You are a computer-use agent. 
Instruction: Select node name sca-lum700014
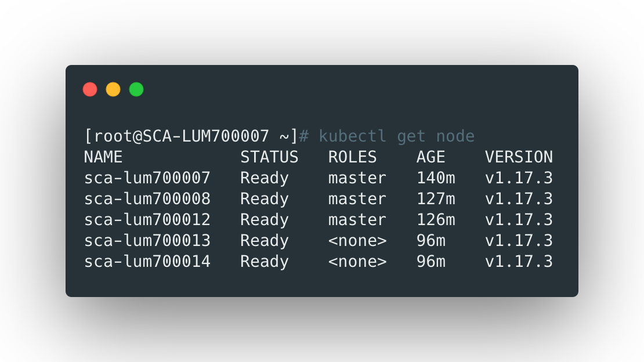point(147,262)
